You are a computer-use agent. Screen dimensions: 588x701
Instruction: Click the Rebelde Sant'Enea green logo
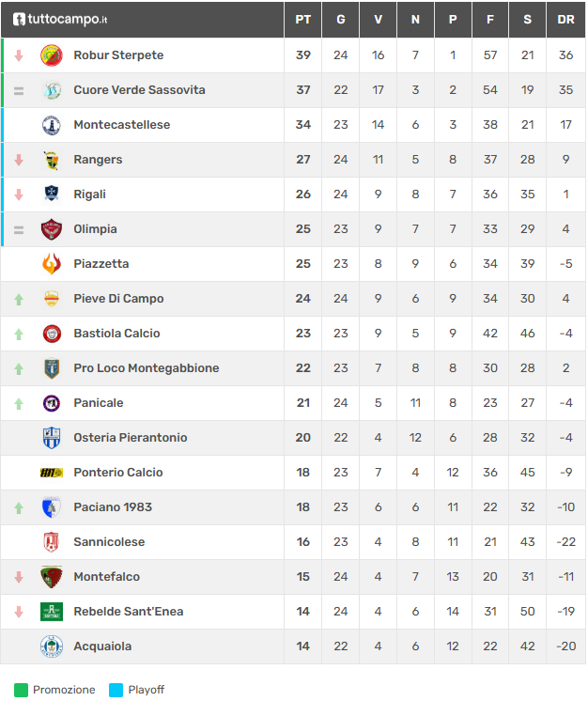52,612
